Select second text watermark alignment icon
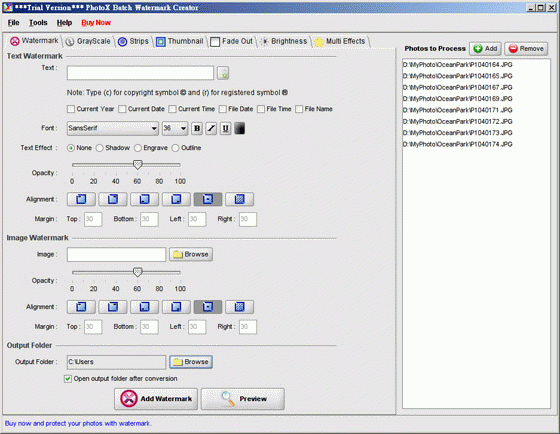560x434 pixels. coord(113,199)
